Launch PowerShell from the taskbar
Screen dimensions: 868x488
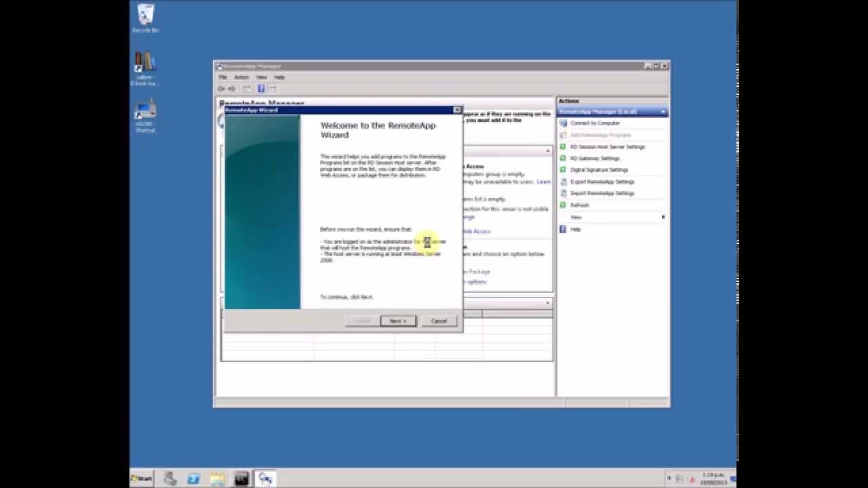194,479
